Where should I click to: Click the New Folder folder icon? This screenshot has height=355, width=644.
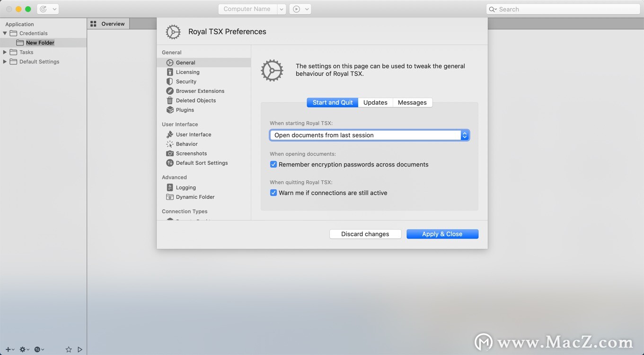[x=20, y=43]
